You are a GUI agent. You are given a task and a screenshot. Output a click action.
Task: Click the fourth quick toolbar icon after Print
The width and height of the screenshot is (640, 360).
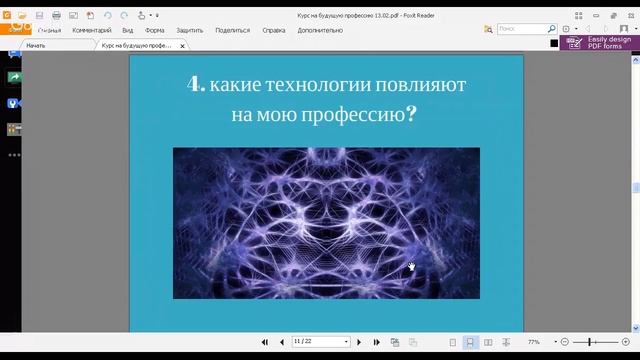tap(73, 16)
